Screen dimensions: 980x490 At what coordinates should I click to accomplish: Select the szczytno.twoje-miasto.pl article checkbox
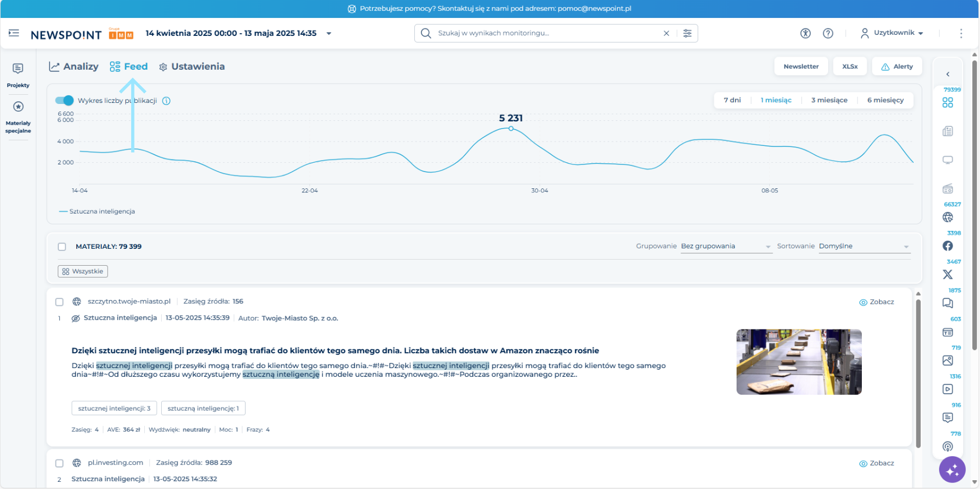point(59,302)
